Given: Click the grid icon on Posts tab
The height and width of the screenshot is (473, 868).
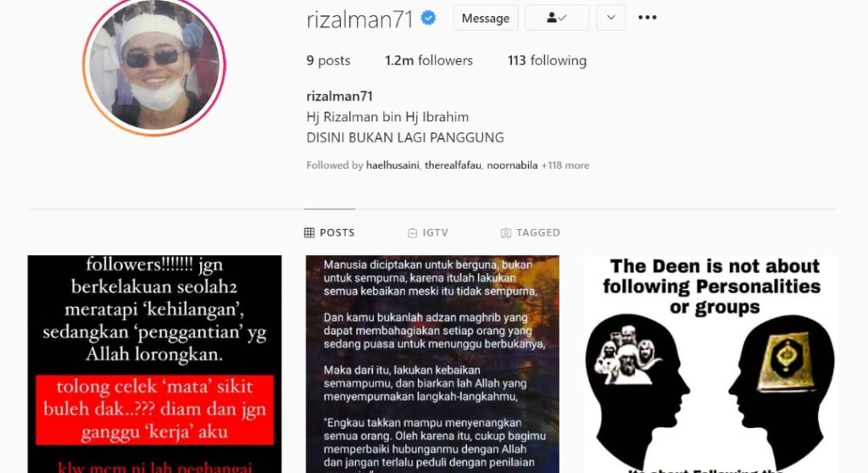Looking at the screenshot, I should (309, 232).
